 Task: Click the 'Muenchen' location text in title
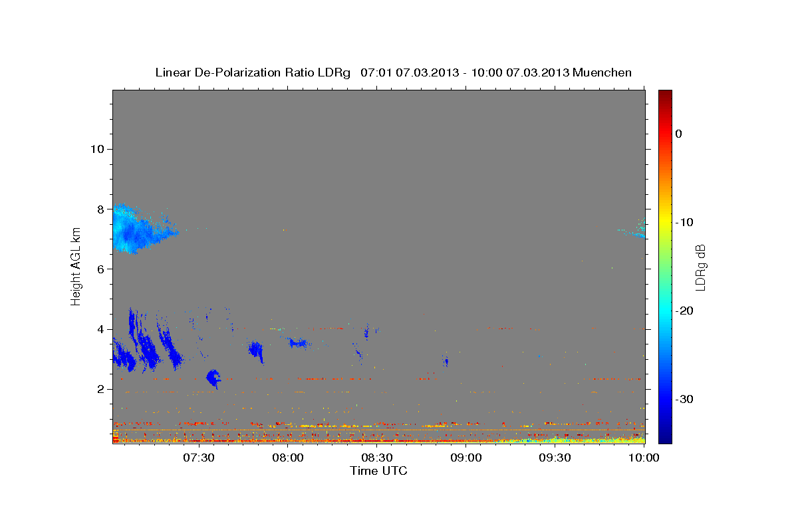(602, 72)
